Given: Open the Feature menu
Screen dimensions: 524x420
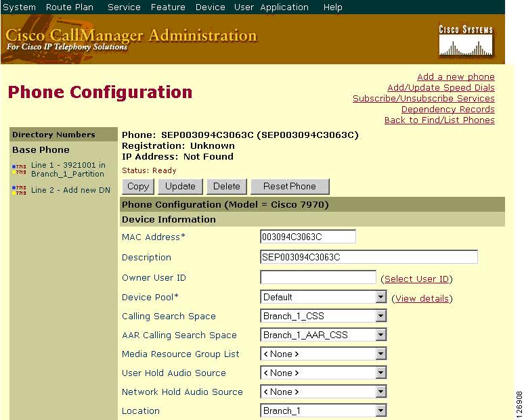Looking at the screenshot, I should [168, 7].
